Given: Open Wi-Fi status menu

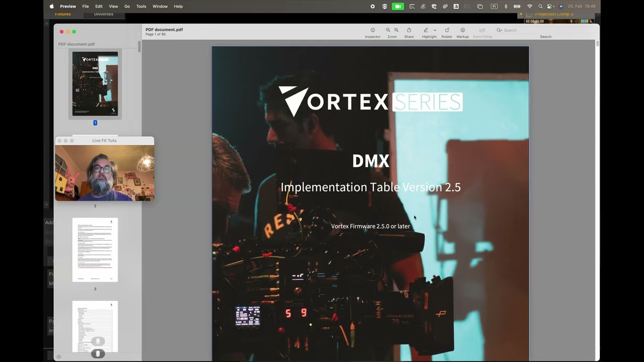Looking at the screenshot, I should click(530, 7).
